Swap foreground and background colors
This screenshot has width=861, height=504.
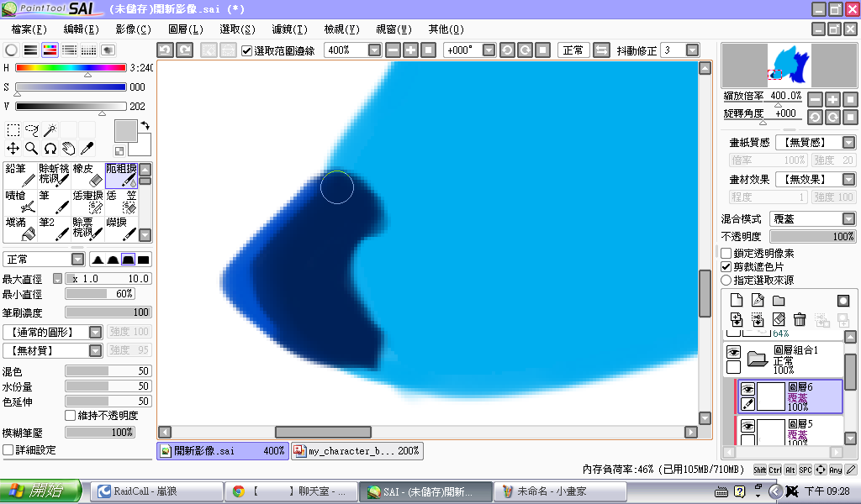(x=145, y=126)
